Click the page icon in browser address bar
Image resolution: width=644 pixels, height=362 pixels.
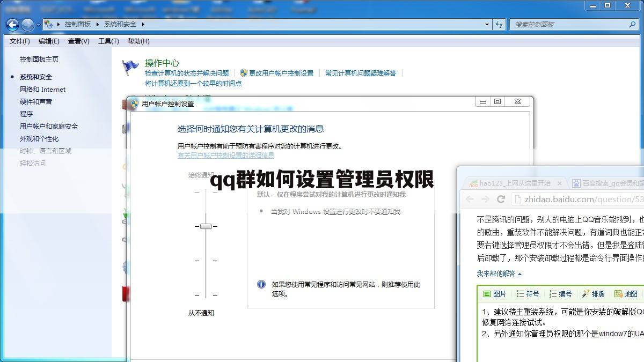tap(518, 200)
